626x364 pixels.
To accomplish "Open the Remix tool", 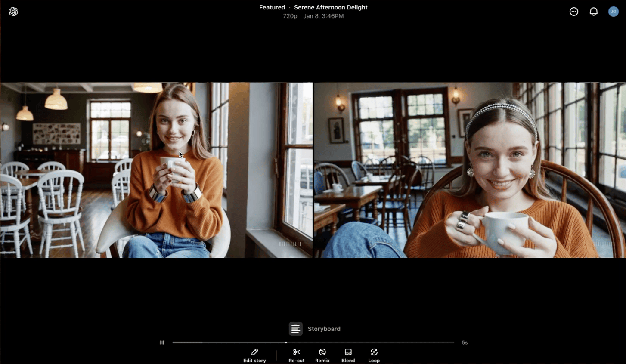I will 322,356.
